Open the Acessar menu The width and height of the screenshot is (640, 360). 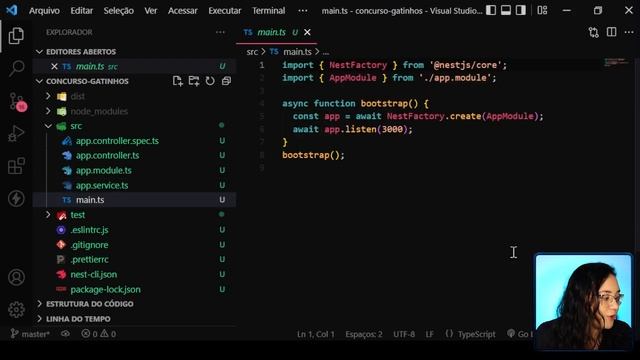click(x=182, y=11)
